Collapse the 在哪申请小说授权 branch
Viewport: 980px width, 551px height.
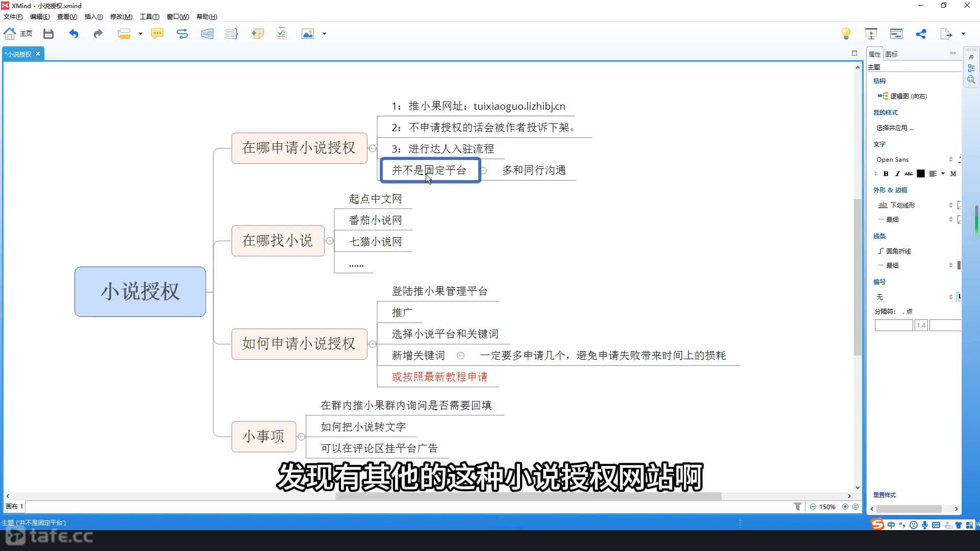point(373,148)
